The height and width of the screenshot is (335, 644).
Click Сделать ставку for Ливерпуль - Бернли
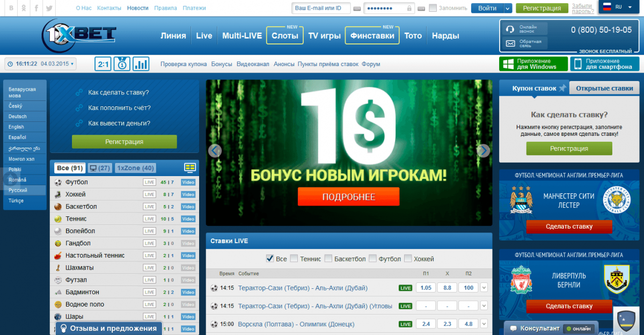coord(569,307)
